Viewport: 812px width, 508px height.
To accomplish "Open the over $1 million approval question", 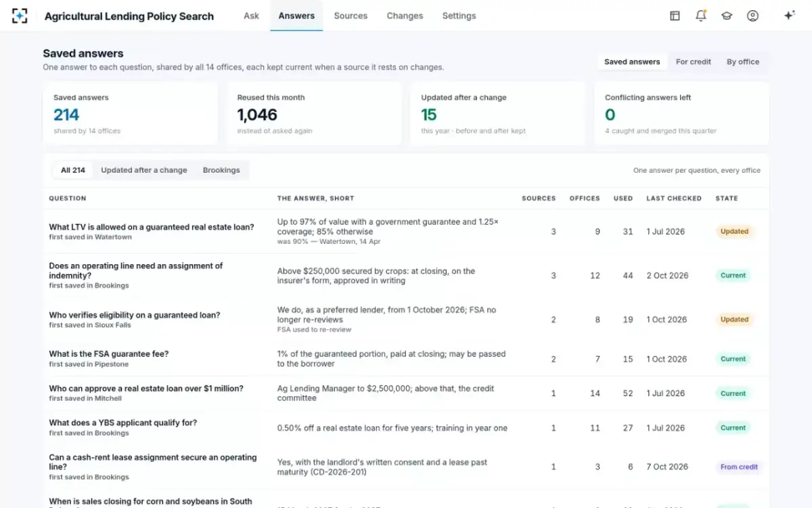I will [x=146, y=388].
